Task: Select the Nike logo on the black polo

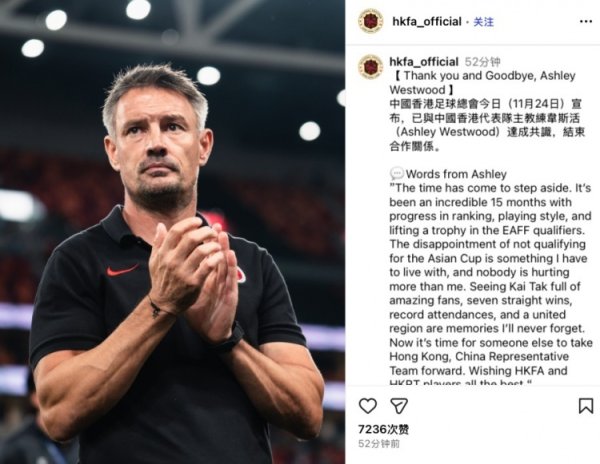Action: click(122, 270)
